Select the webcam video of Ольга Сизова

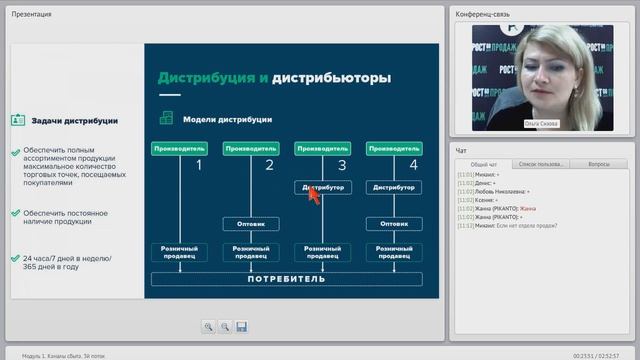tap(542, 78)
